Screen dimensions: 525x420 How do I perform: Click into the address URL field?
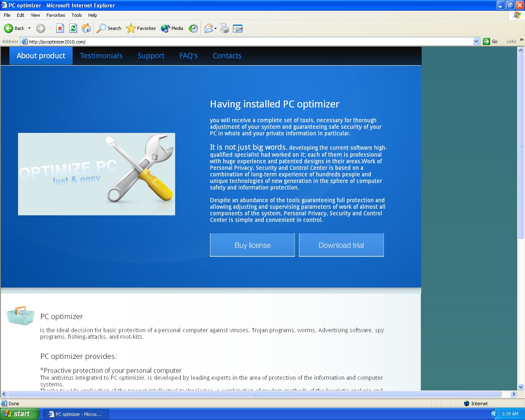pyautogui.click(x=246, y=41)
